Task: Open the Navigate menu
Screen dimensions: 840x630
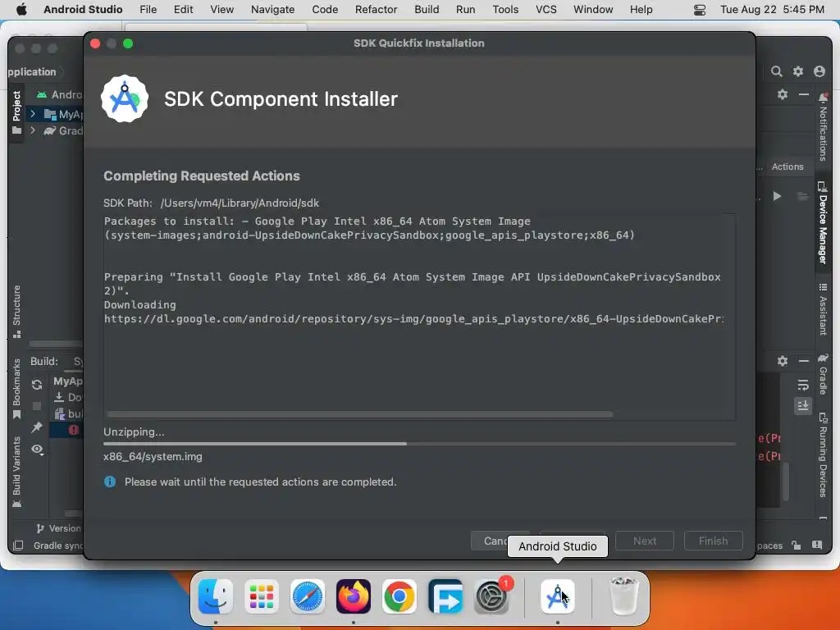Action: 272,9
